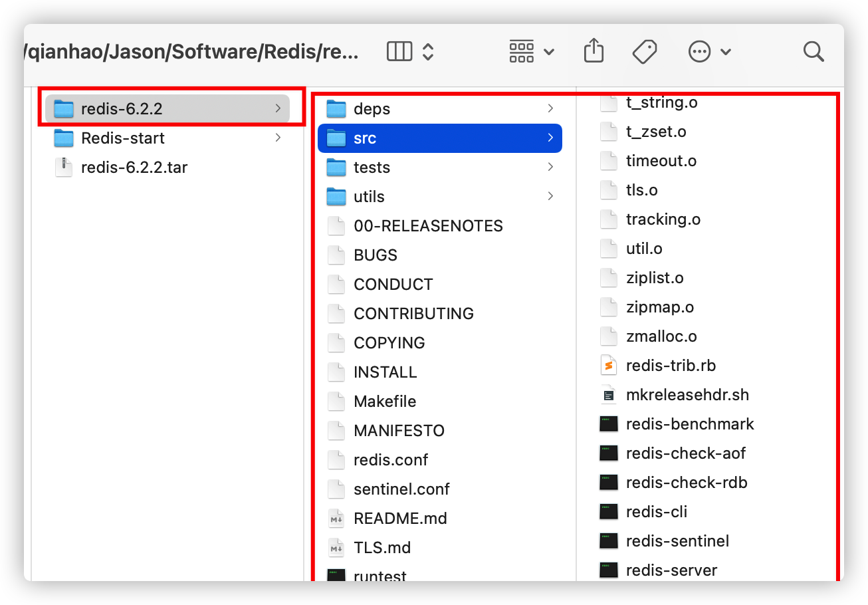This screenshot has width=868, height=605.
Task: Open the Group By options menu
Action: click(531, 51)
